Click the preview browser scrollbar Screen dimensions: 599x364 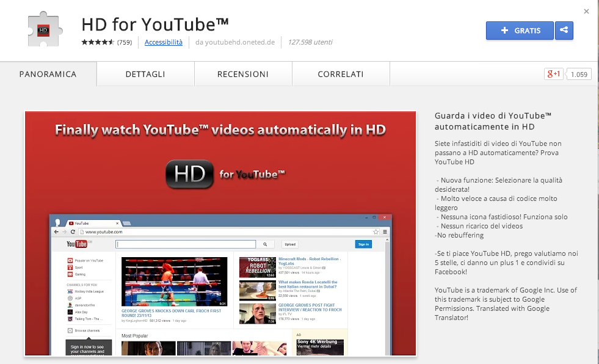click(387, 296)
